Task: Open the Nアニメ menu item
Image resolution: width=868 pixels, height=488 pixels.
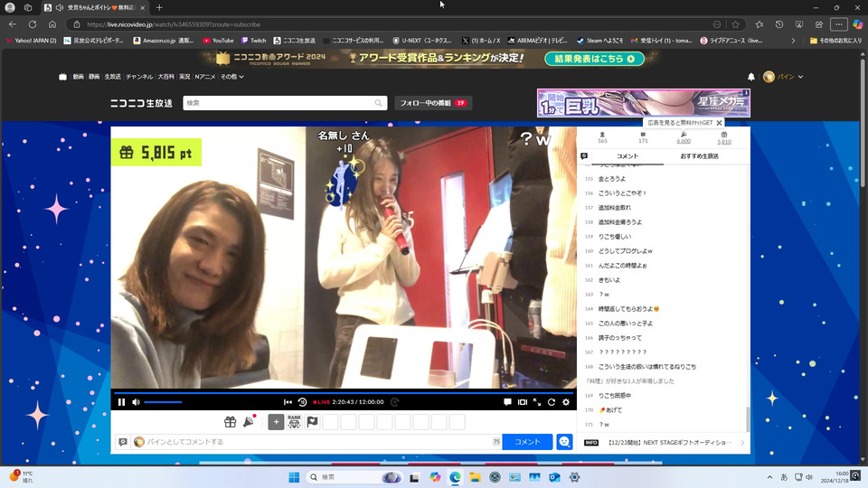Action: pyautogui.click(x=205, y=77)
